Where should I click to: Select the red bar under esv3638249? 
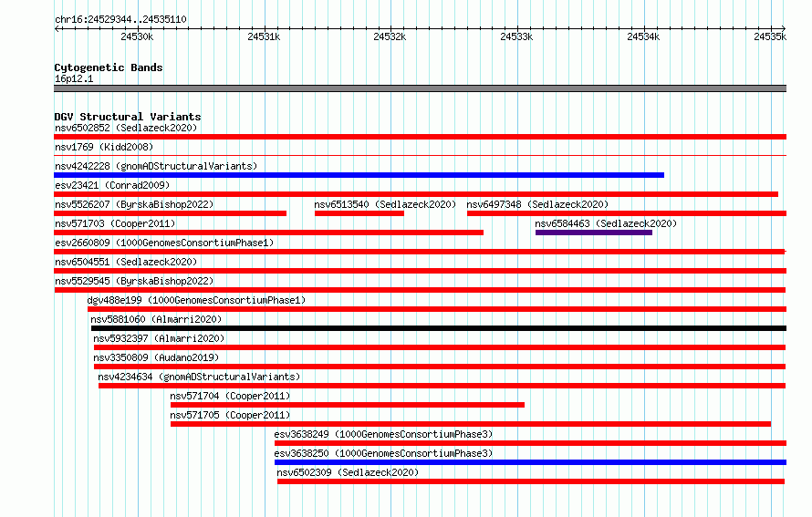pos(530,443)
